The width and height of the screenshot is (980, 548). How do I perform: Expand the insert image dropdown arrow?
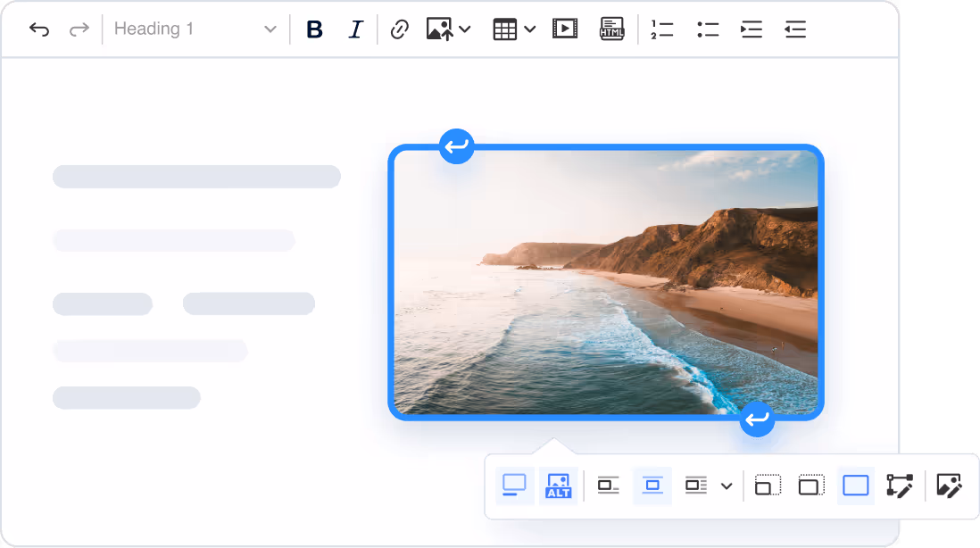[x=465, y=29]
